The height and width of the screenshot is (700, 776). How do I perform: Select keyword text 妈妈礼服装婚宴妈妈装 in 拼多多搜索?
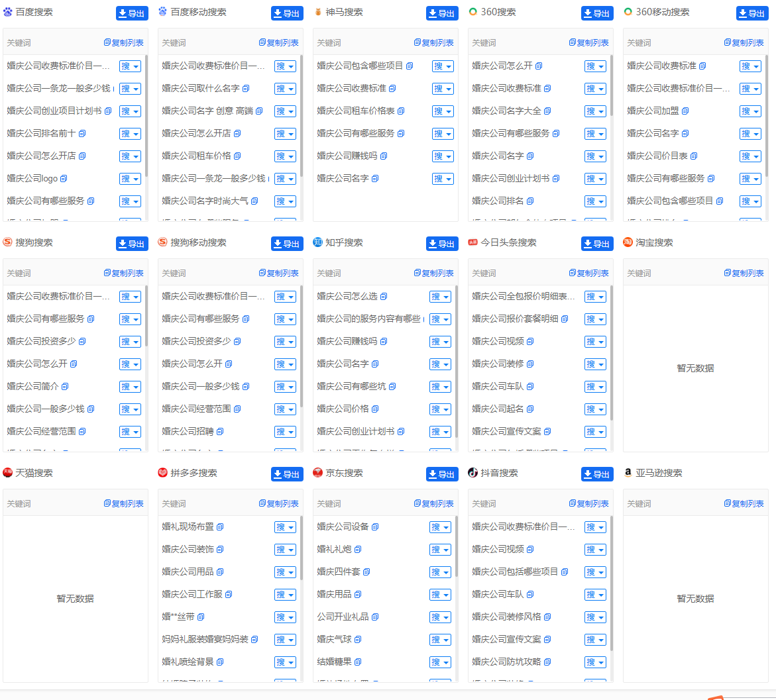click(205, 639)
